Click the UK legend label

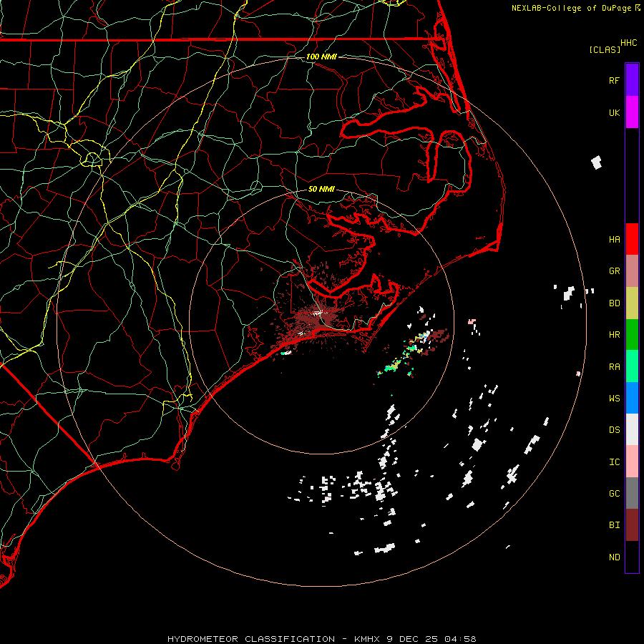point(614,112)
